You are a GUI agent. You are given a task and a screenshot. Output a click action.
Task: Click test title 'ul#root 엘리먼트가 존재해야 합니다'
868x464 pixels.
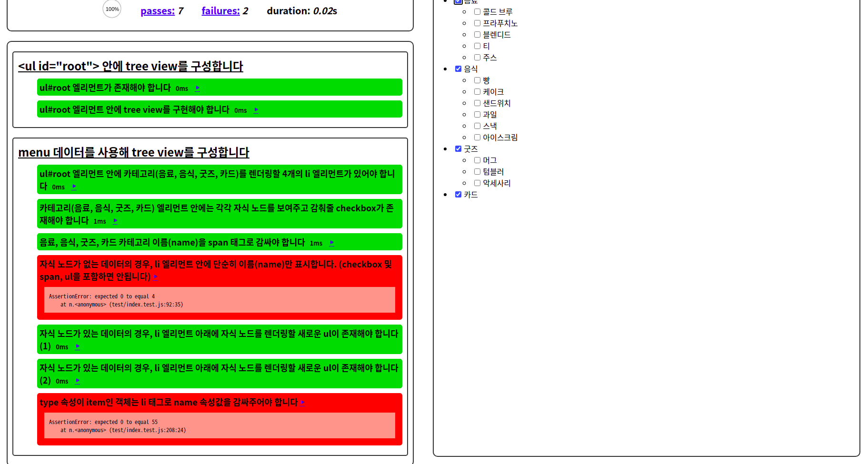coord(105,88)
